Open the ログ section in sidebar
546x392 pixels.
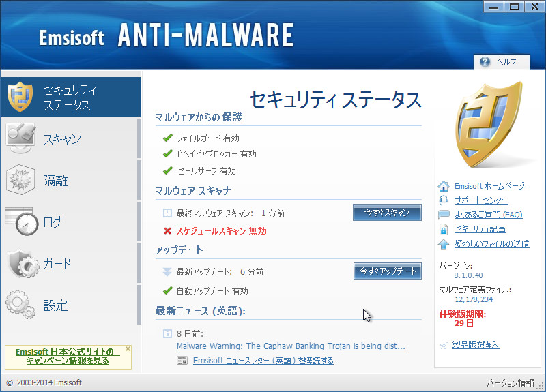71,222
